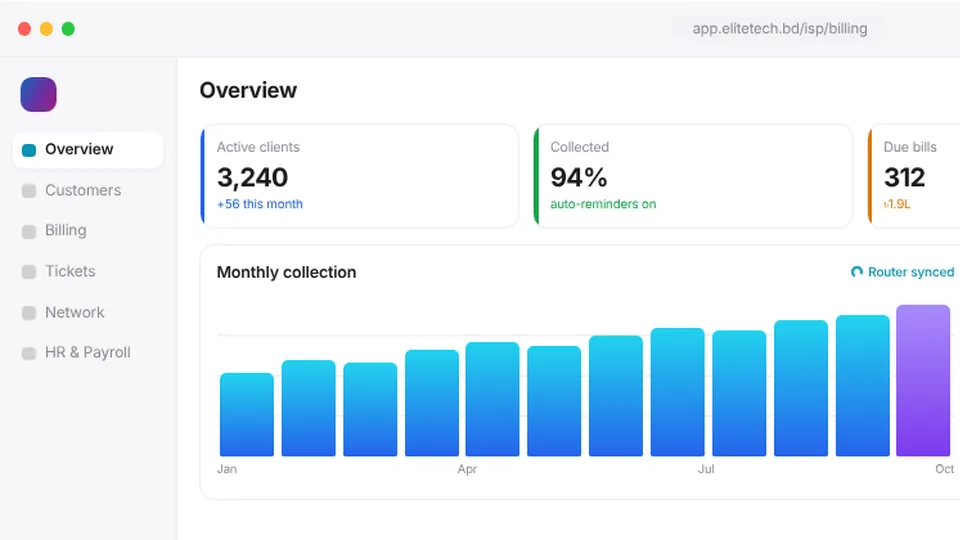Screen dimensions: 960x540
Task: Open the Collected 94% card
Action: (693, 176)
